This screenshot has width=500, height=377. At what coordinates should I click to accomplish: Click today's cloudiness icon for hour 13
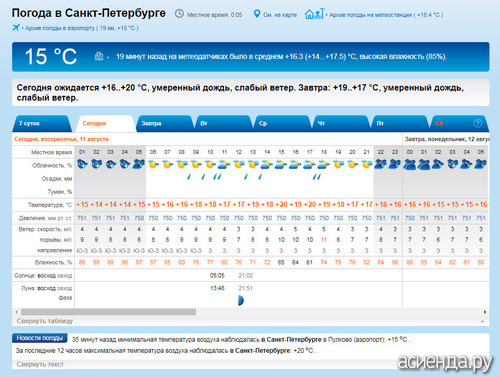click(x=253, y=164)
